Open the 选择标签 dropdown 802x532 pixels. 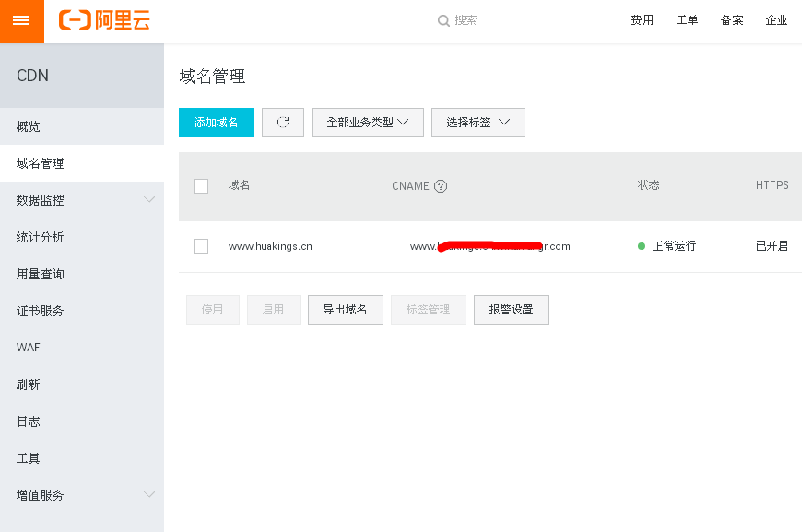478,123
